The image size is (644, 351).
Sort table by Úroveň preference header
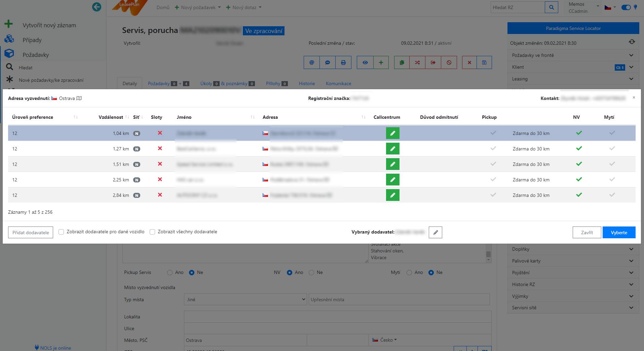tap(45, 117)
